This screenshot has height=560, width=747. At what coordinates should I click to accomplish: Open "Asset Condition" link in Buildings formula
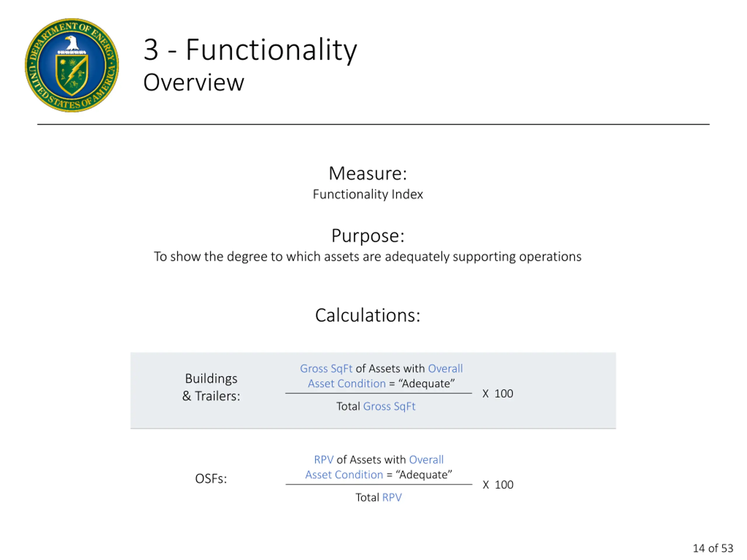pos(346,384)
